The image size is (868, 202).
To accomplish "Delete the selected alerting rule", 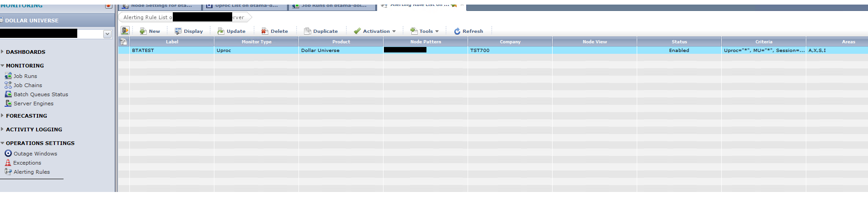I will click(274, 31).
